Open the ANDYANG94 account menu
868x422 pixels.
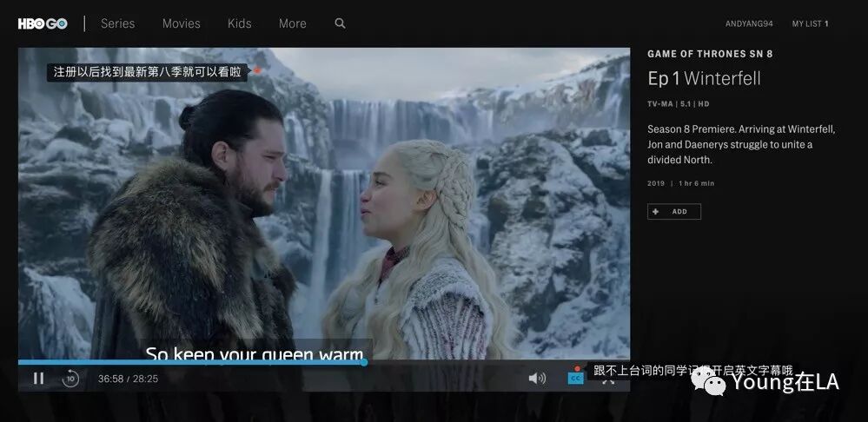point(749,23)
